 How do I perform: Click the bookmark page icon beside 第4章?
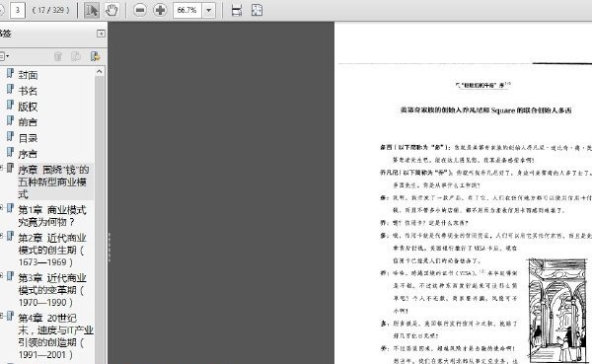coord(10,316)
